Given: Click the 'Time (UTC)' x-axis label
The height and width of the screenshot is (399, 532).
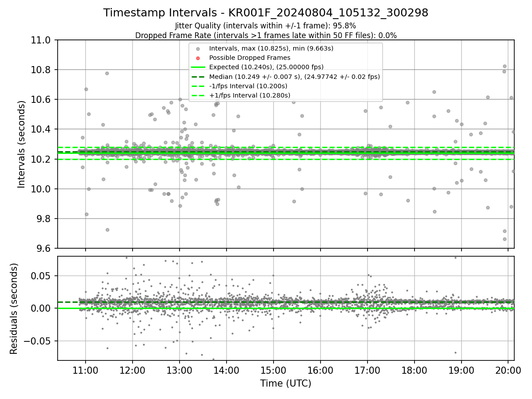Looking at the screenshot, I should tap(286, 383).
